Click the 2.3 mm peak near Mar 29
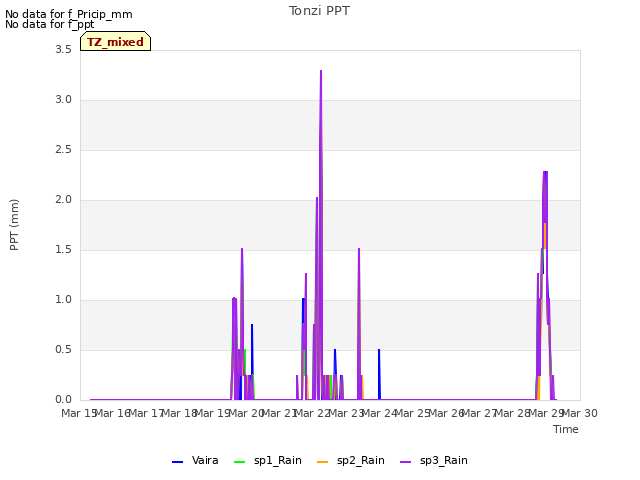The height and width of the screenshot is (480, 640). pyautogui.click(x=545, y=173)
